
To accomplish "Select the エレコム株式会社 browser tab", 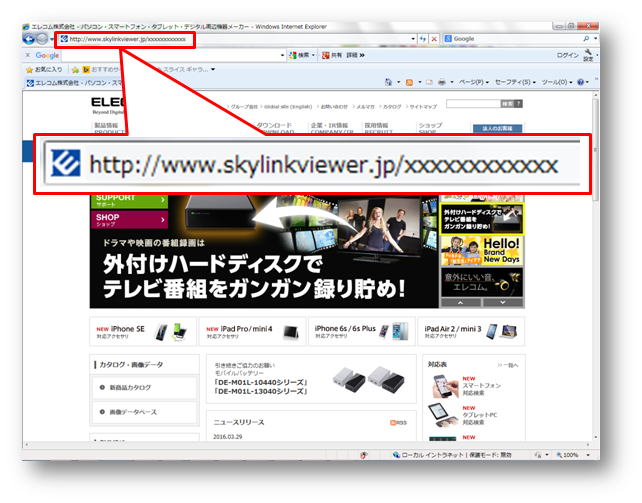I will (75, 83).
